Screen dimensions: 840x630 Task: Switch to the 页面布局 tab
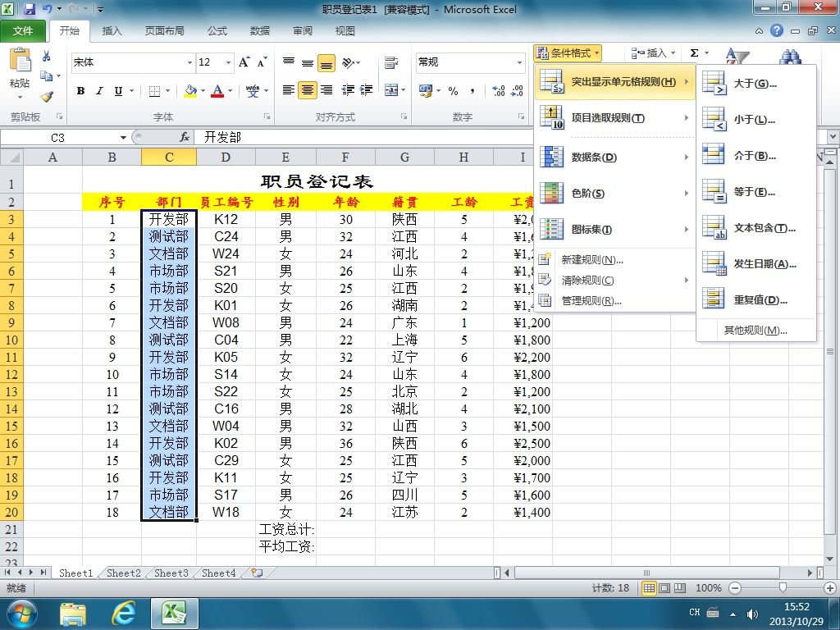pyautogui.click(x=164, y=31)
